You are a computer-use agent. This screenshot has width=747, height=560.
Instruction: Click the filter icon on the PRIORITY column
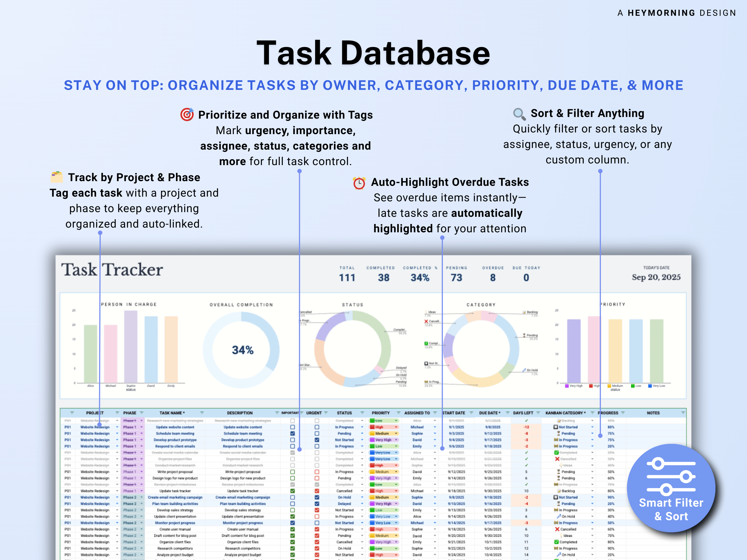[x=398, y=413]
